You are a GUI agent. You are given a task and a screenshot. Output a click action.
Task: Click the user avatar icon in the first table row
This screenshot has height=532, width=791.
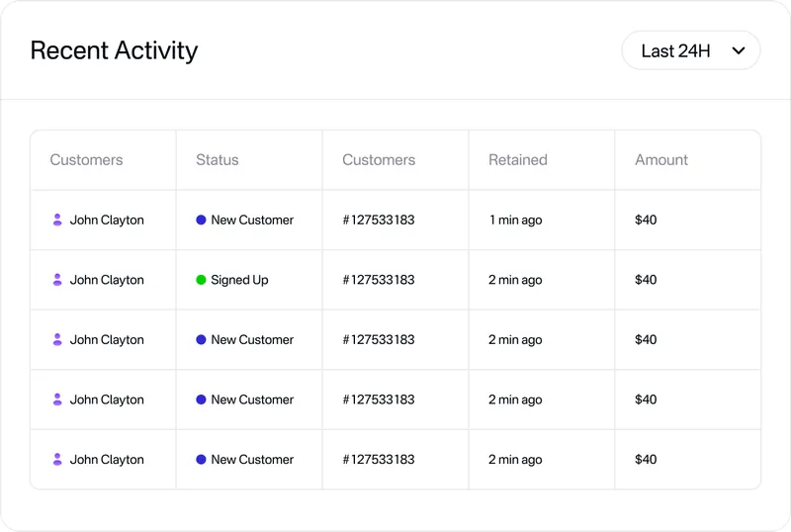click(57, 221)
